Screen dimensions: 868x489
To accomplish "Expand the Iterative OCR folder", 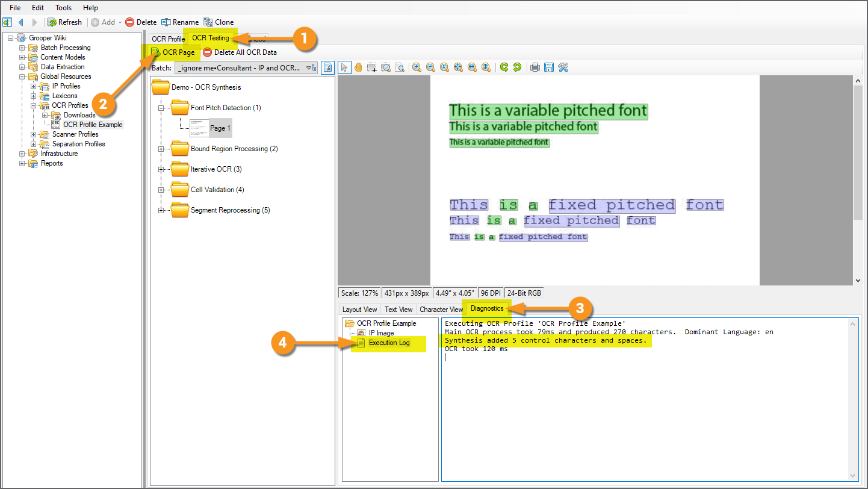I will tap(161, 169).
